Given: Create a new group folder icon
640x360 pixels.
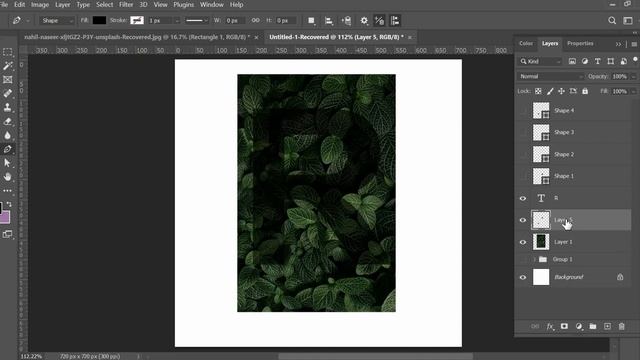Looking at the screenshot, I should tap(593, 326).
